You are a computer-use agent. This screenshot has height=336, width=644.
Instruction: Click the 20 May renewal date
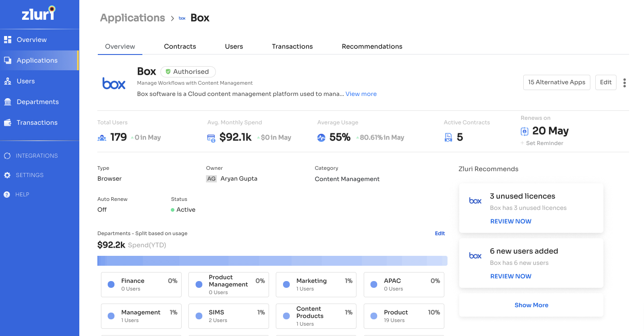(550, 131)
